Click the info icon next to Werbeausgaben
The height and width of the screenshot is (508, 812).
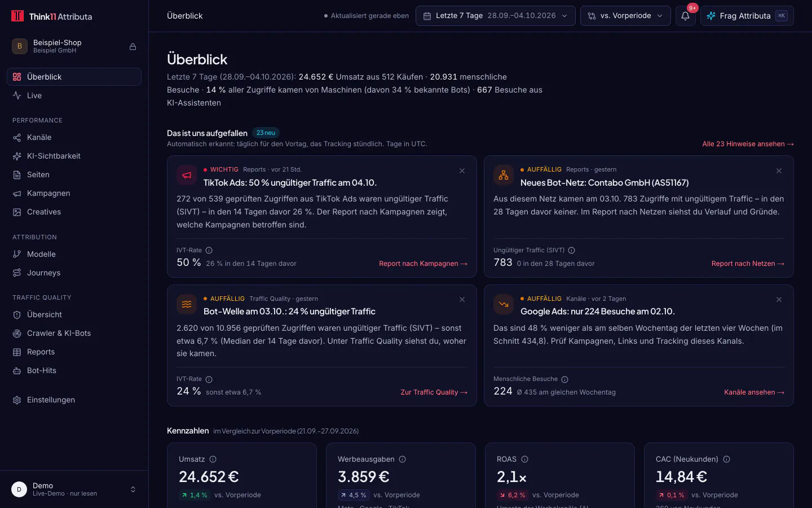(403, 459)
